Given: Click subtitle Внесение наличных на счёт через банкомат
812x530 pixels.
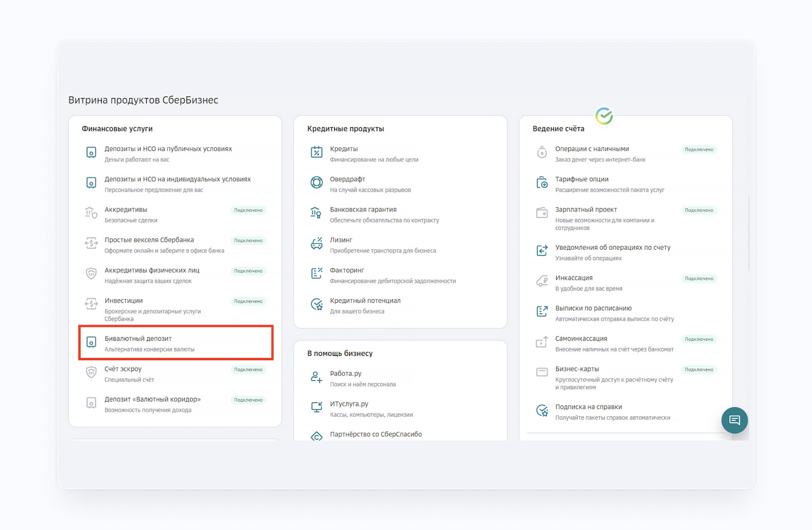Looking at the screenshot, I should coord(615,350).
